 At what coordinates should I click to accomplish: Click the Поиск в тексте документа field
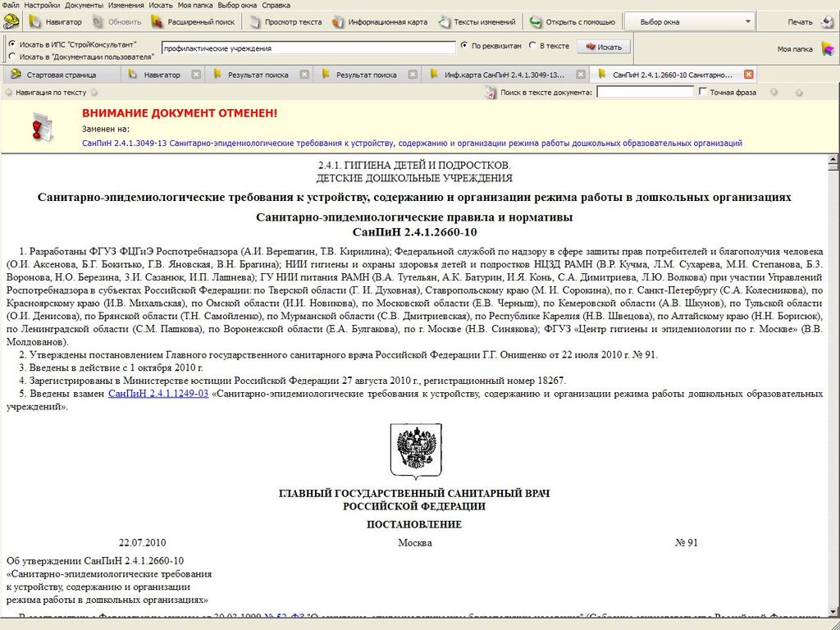pos(644,93)
